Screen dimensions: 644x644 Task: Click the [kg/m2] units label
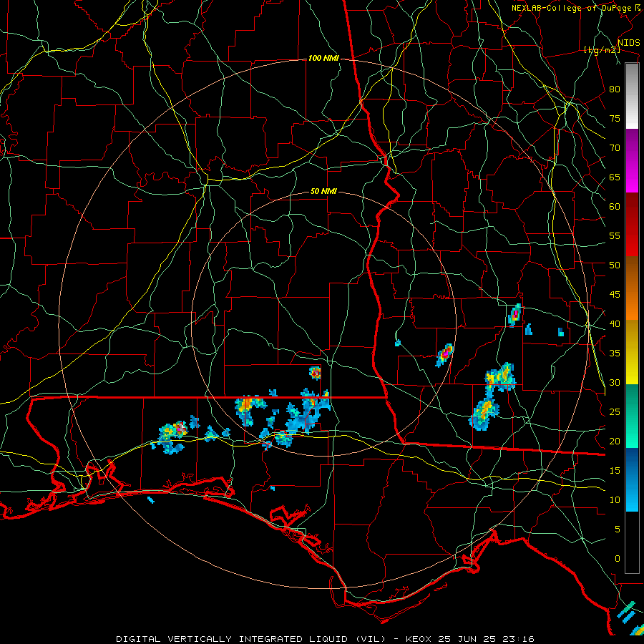(x=602, y=51)
